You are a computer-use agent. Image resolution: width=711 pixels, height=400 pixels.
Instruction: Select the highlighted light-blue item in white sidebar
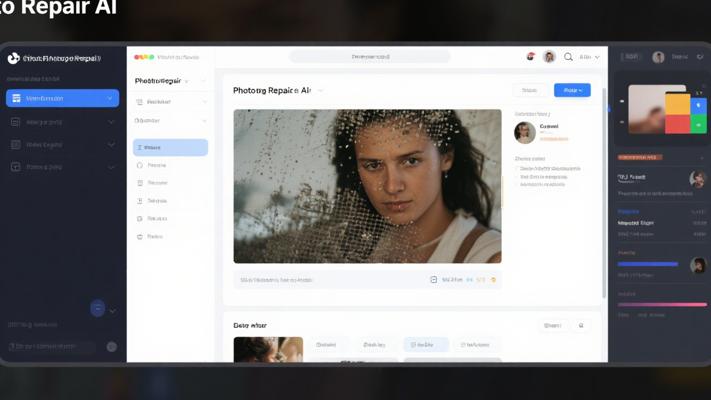(170, 148)
